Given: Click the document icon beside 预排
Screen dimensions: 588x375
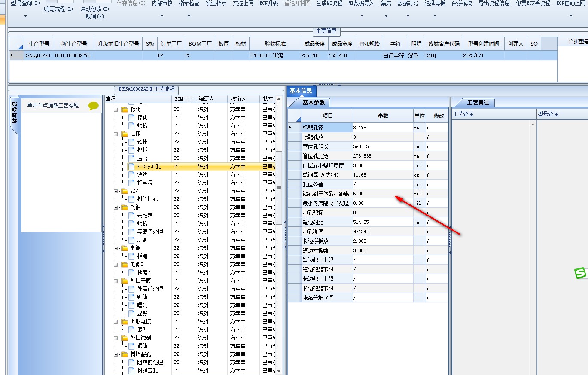Looking at the screenshot, I should (x=131, y=142).
